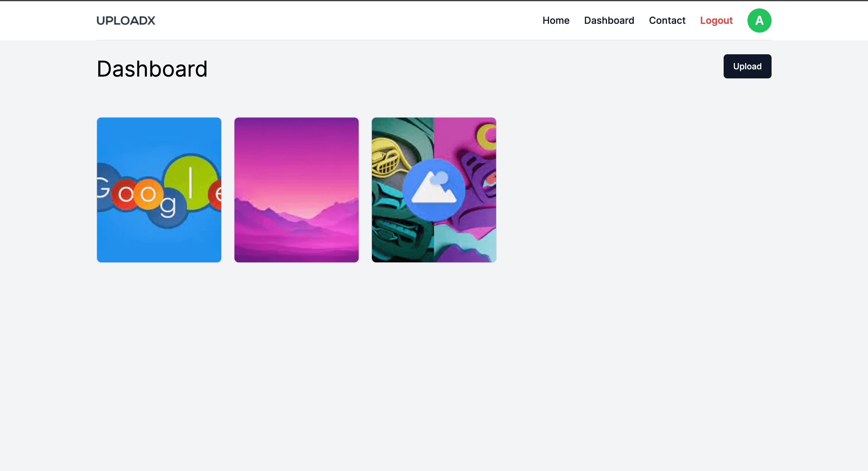Open the Dashboard nav link

click(609, 21)
